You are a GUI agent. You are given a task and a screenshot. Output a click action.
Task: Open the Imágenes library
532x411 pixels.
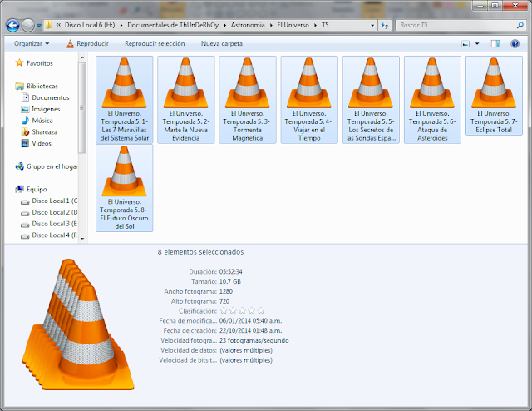[41, 109]
